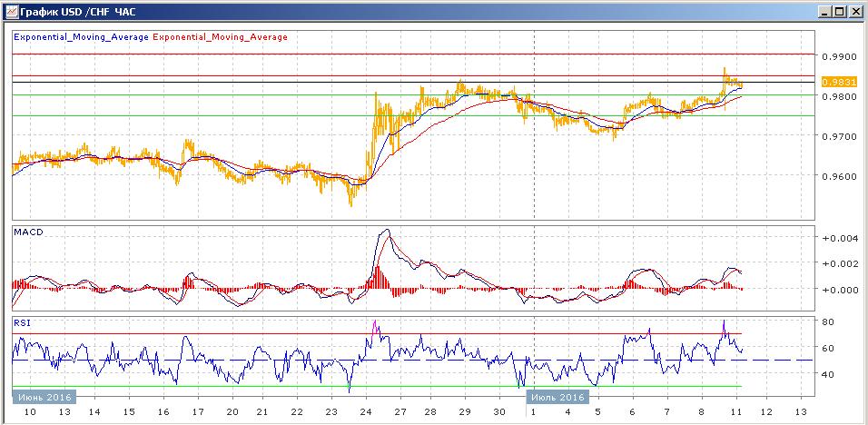The image size is (868, 425).
Task: Click the blue Exponential_Moving_Average legend label
Action: (x=81, y=37)
